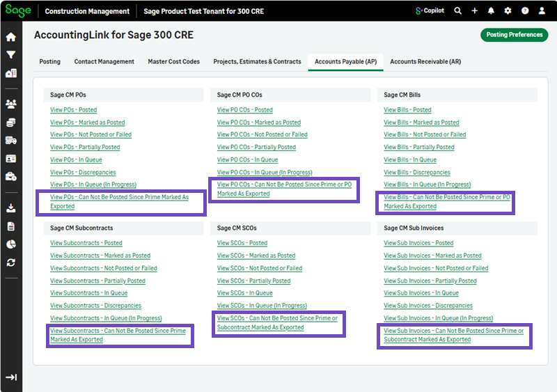The image size is (557, 392).
Task: Open View SCOs - Not Posted or Failed
Action: [260, 268]
